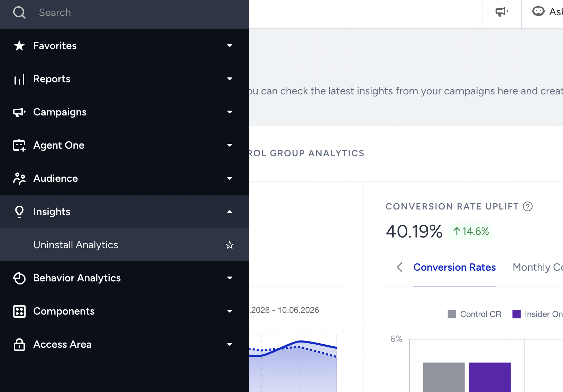This screenshot has width=563, height=392.
Task: Expand the Audience dropdown arrow
Action: click(x=230, y=178)
